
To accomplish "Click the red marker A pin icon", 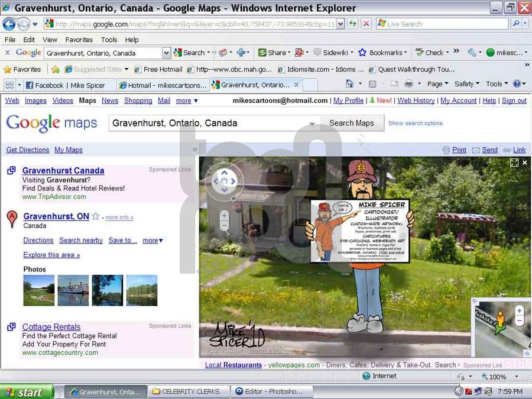I will 12,219.
